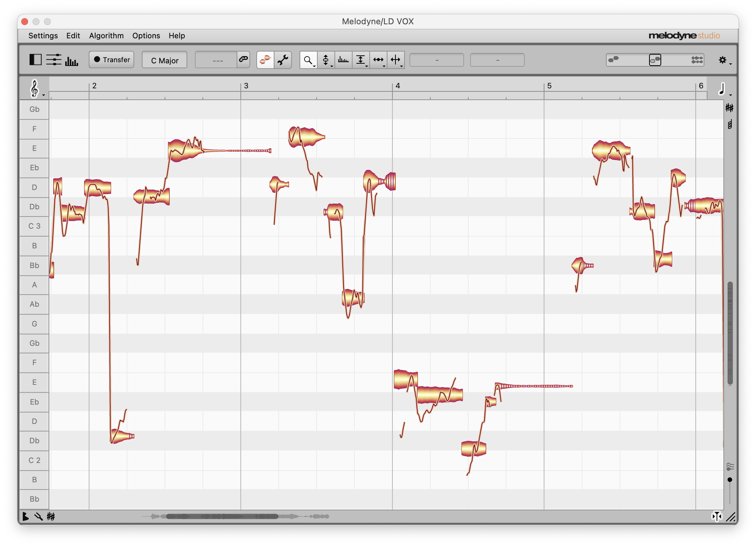Open the note inspector sliders icon
756x546 pixels.
click(x=53, y=60)
